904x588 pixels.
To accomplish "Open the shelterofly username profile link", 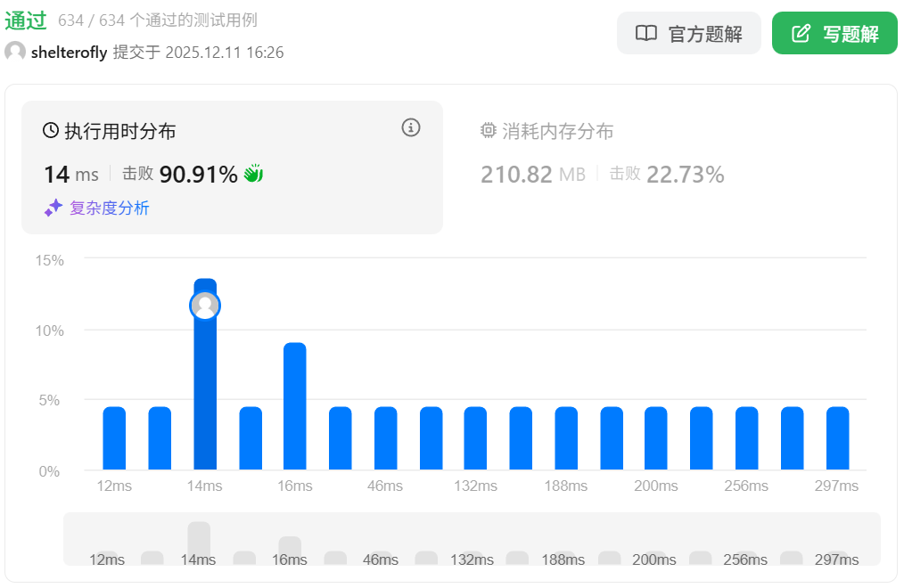I will (x=69, y=53).
